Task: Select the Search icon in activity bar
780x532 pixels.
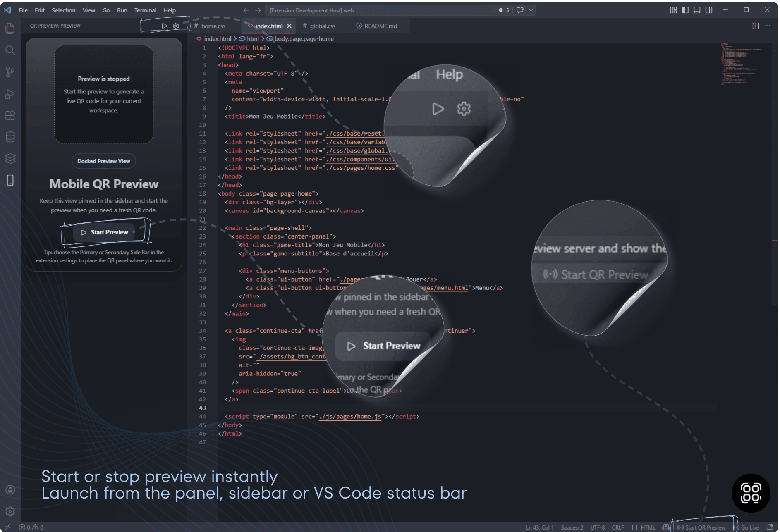Action: point(10,50)
